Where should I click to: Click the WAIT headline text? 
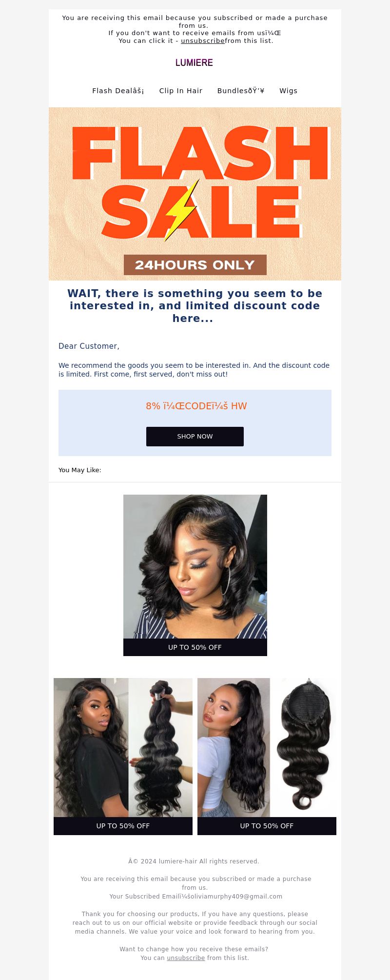click(x=195, y=306)
